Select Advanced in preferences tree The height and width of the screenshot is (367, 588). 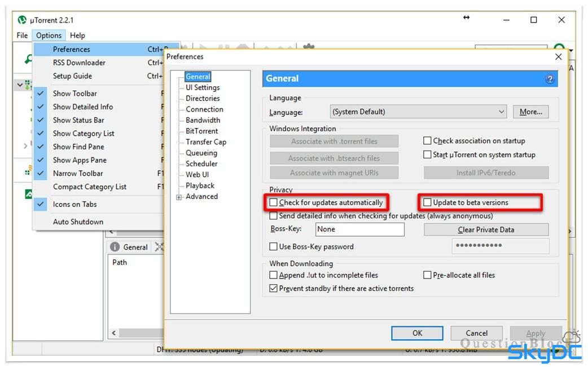(202, 197)
